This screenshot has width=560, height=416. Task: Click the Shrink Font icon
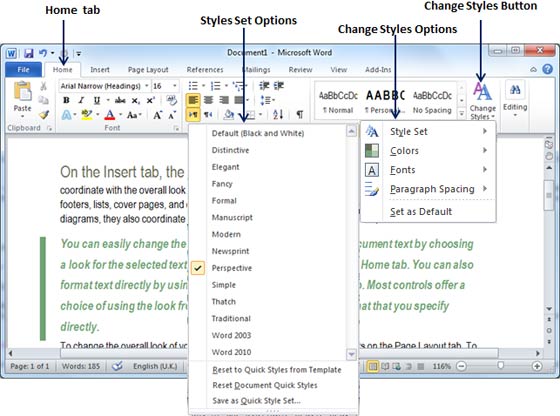tap(172, 115)
